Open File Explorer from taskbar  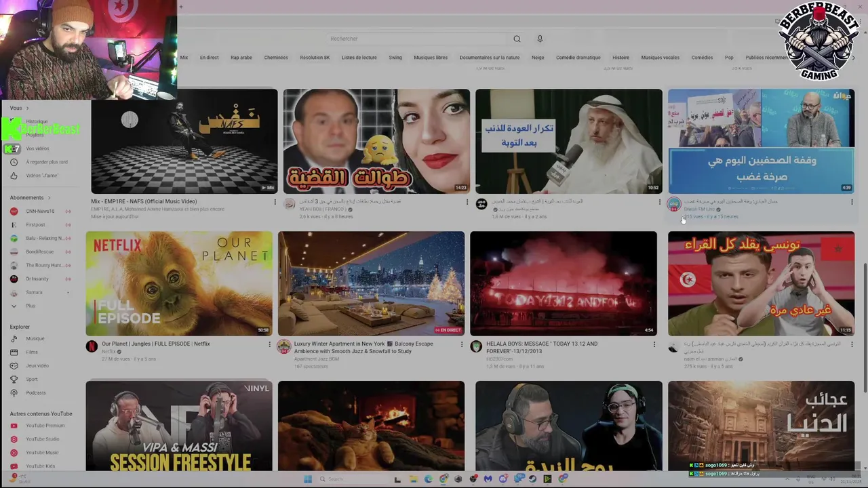pos(413,479)
